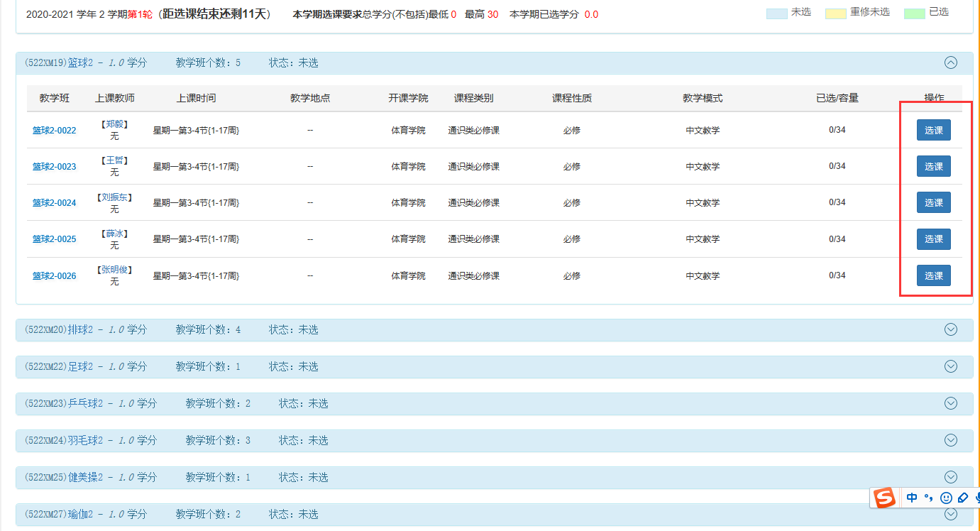Click the voice input microphone icon
Screen dimensions: 980x531
click(976, 498)
